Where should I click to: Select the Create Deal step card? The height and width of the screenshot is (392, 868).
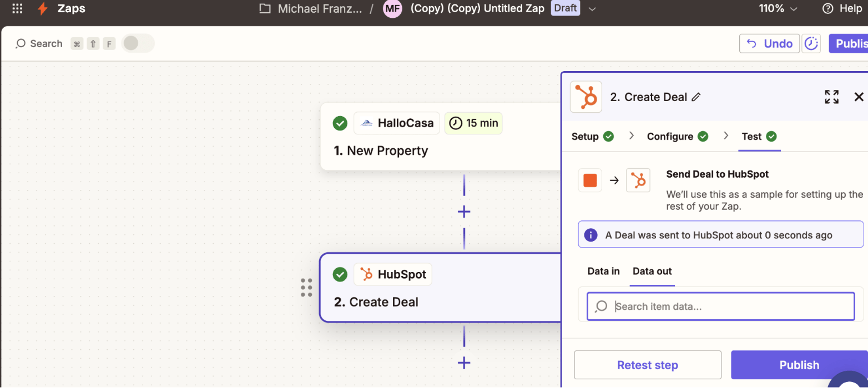[441, 288]
